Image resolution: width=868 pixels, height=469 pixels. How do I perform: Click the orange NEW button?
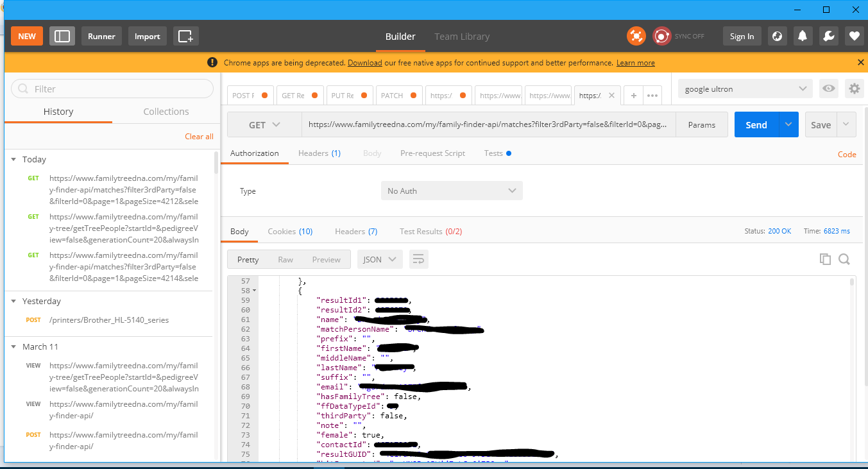27,36
